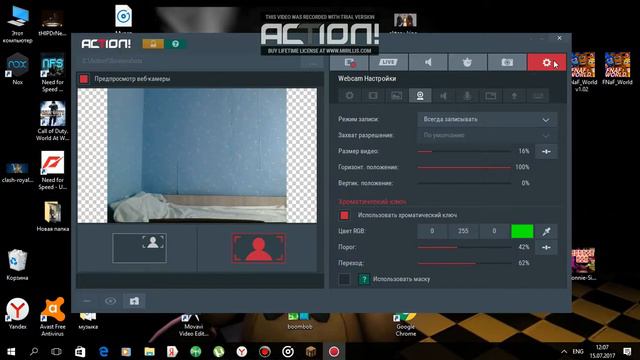Open Task View on the taskbar
Image resolution: width=640 pixels, height=360 pixels.
[x=56, y=351]
